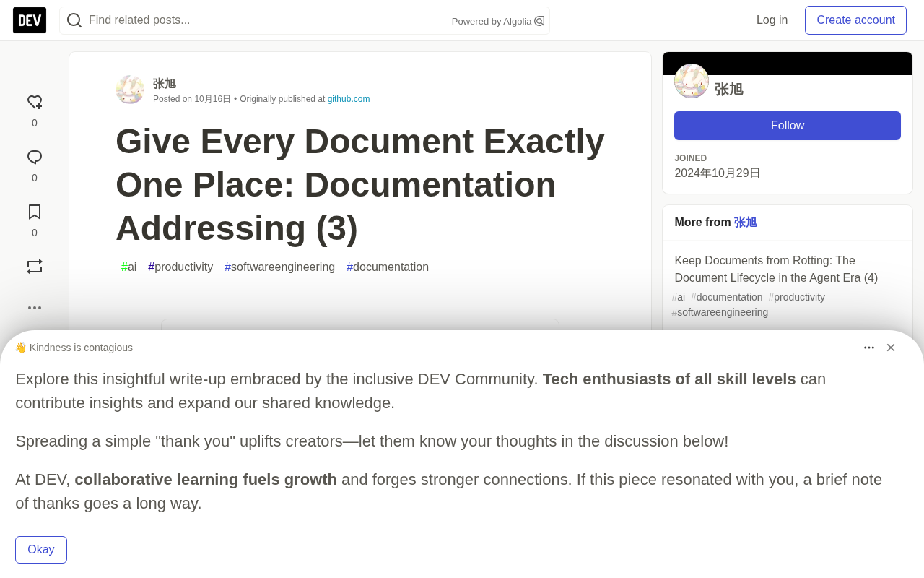Open the #productivity tag under the article title
The width and height of the screenshot is (924, 578).
coord(180,267)
